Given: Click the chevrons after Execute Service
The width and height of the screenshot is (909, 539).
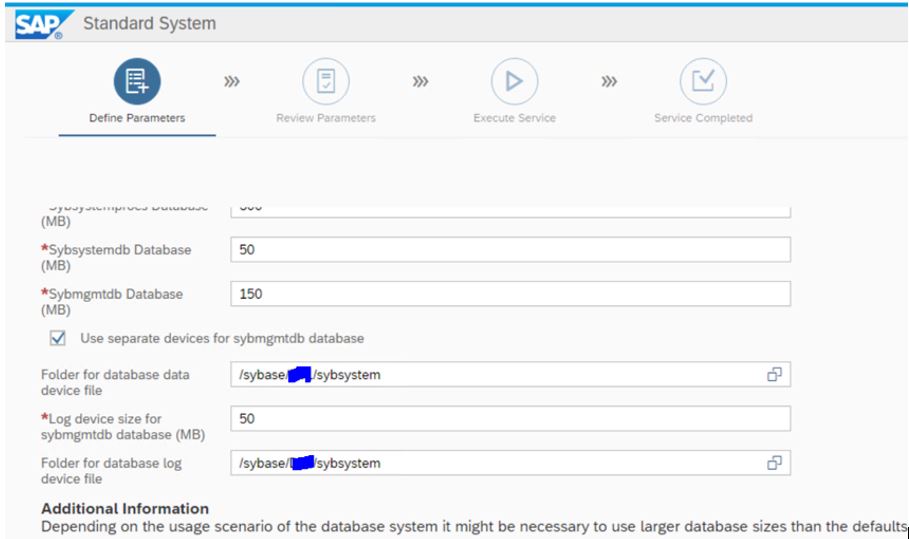Looking at the screenshot, I should (609, 81).
